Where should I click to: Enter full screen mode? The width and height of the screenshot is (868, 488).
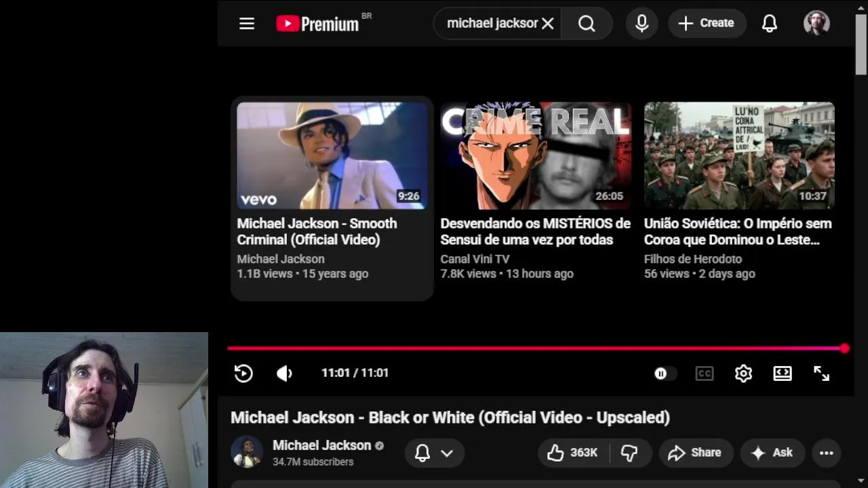821,373
